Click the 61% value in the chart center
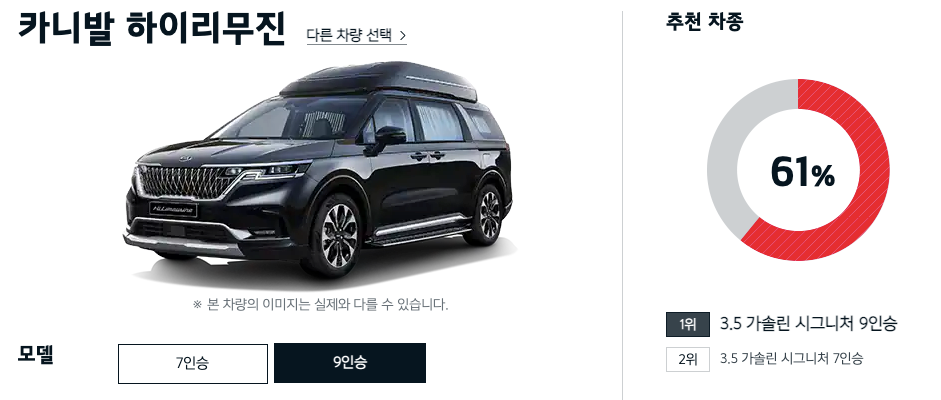Image resolution: width=941 pixels, height=400 pixels. coord(802,172)
